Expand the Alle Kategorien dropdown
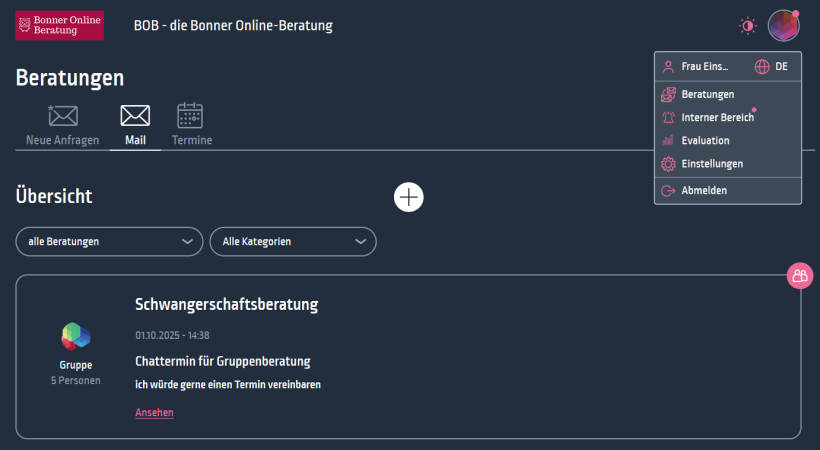This screenshot has height=450, width=820. [x=292, y=241]
